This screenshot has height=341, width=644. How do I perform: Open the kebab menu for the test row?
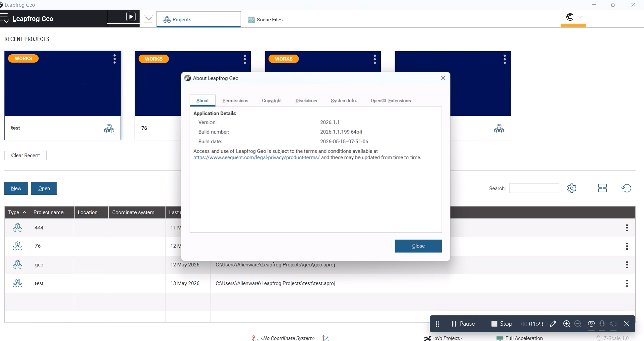[627, 283]
